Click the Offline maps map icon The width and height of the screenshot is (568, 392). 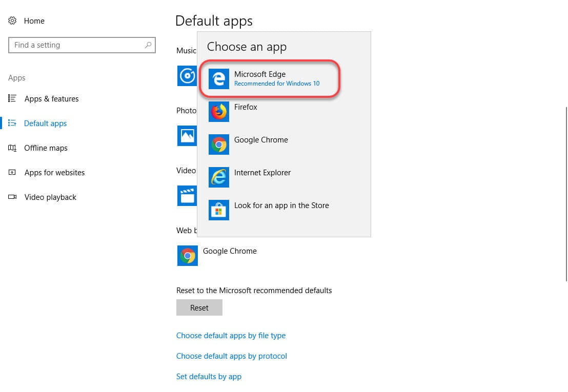tap(12, 148)
